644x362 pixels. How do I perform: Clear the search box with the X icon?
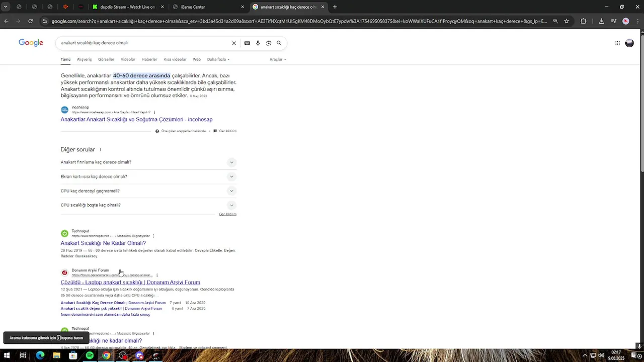click(x=233, y=43)
